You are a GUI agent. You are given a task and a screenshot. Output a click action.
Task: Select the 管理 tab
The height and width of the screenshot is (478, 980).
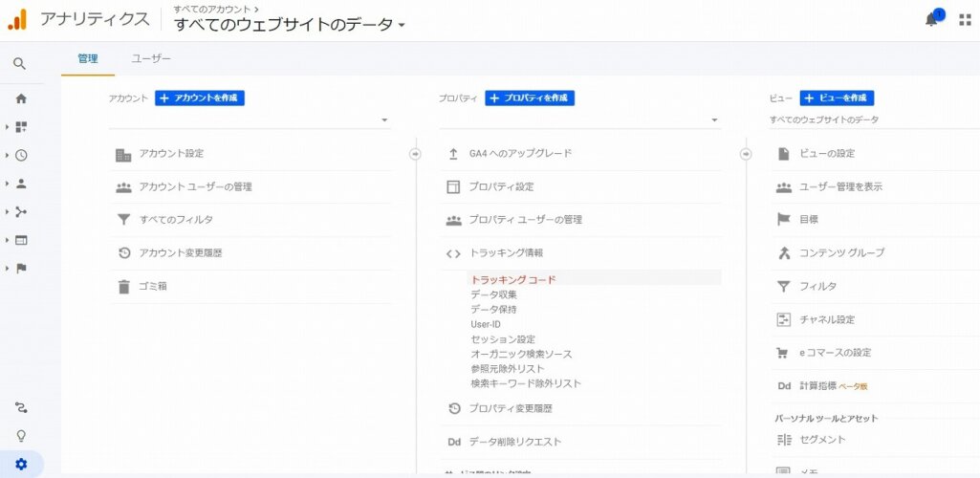[88, 58]
